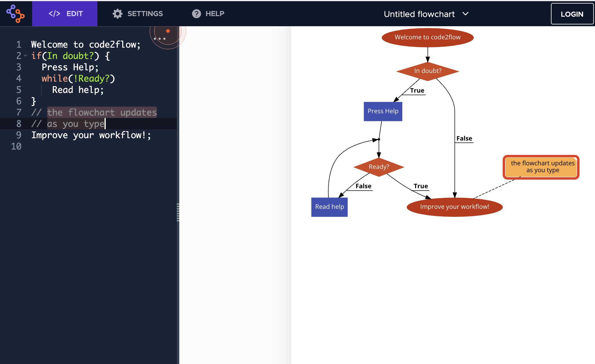Click the Login button
The image size is (595, 364).
click(x=572, y=14)
